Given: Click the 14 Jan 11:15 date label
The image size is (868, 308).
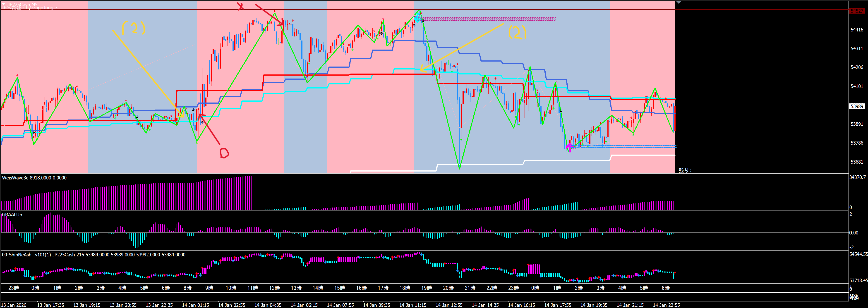Looking at the screenshot, I should click(412, 305).
